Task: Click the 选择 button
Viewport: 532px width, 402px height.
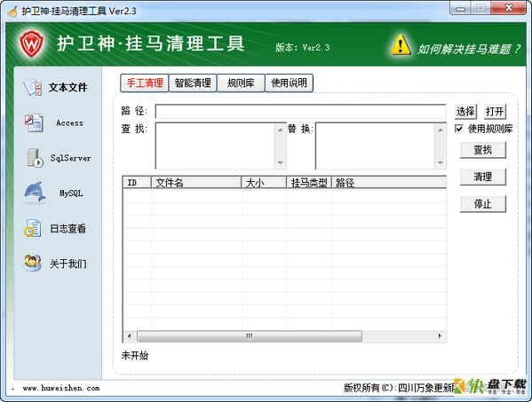Action: pyautogui.click(x=465, y=112)
